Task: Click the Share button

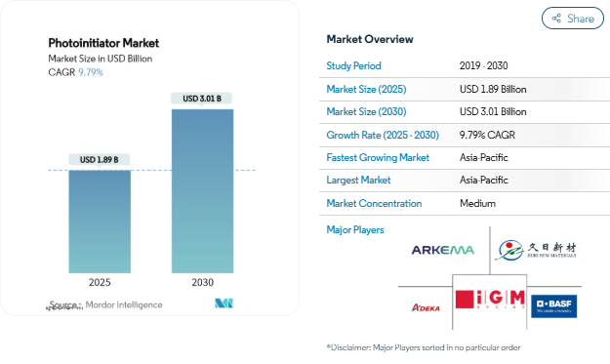Action: tap(572, 19)
